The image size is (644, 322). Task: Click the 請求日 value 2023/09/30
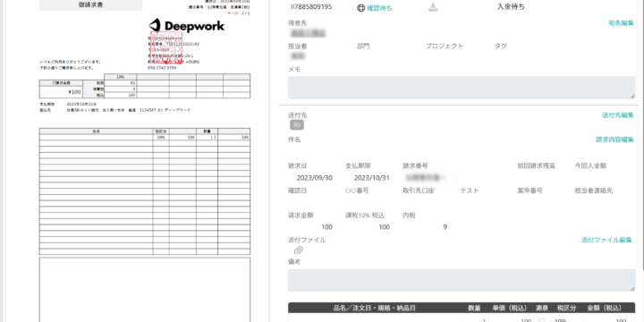click(315, 178)
